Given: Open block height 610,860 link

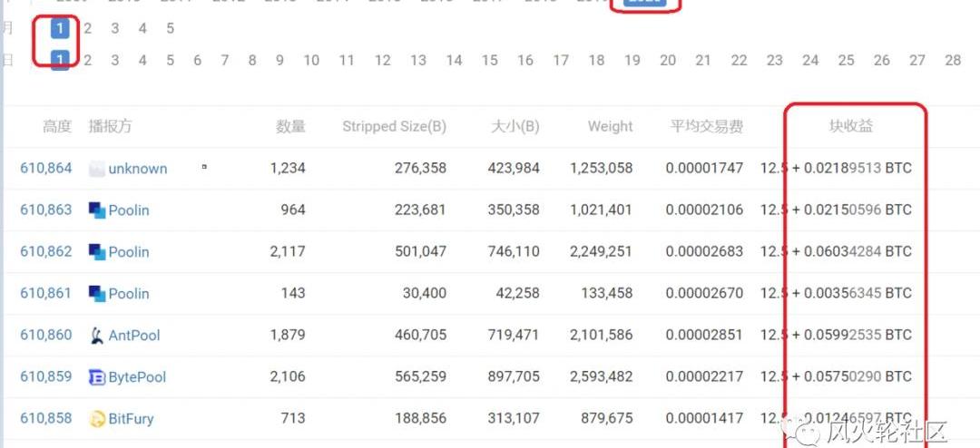Looking at the screenshot, I should (x=46, y=336).
